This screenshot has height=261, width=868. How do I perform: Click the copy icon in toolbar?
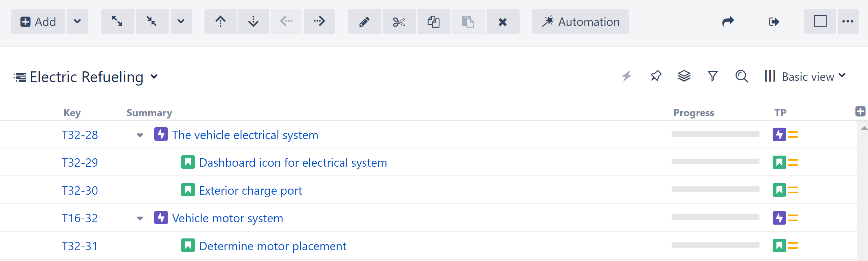pos(434,22)
